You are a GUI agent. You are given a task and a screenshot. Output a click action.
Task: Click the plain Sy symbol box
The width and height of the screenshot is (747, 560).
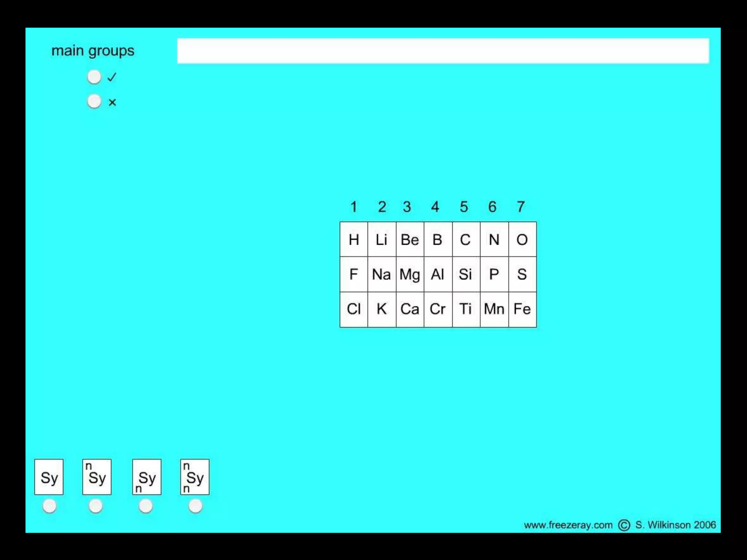click(x=49, y=477)
